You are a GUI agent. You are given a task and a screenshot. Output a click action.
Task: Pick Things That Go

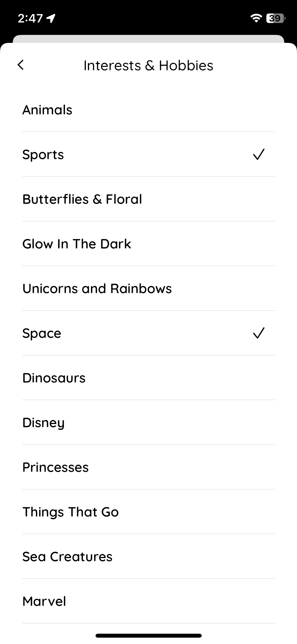pos(148,512)
